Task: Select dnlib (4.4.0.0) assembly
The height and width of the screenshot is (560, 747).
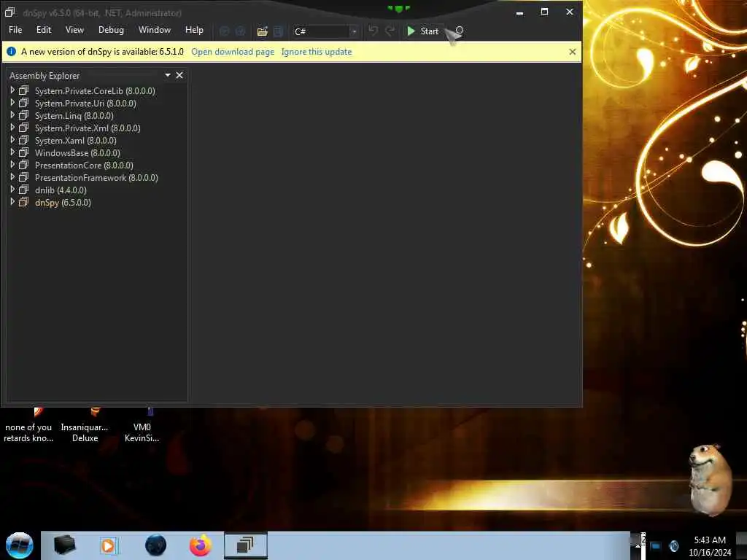Action: point(61,190)
